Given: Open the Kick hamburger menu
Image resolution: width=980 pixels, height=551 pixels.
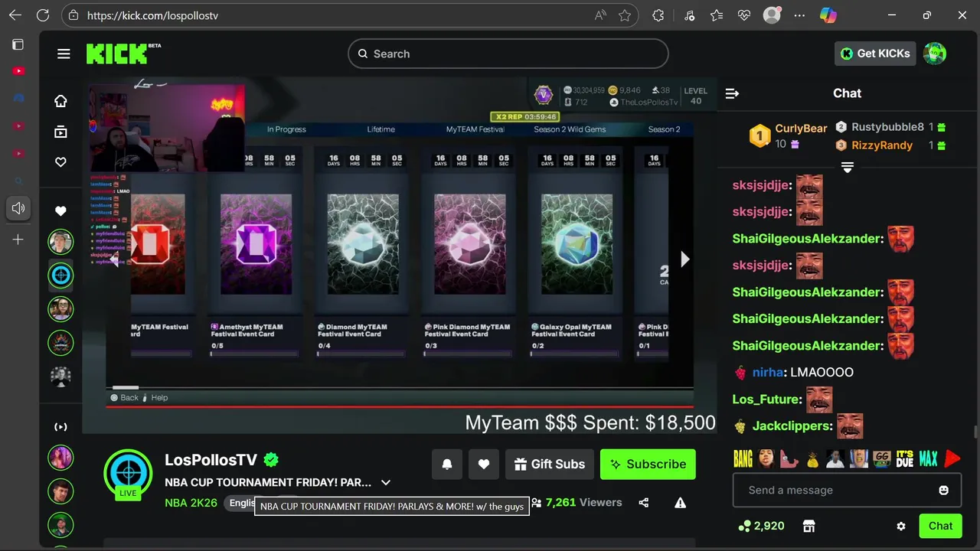Looking at the screenshot, I should coord(64,54).
